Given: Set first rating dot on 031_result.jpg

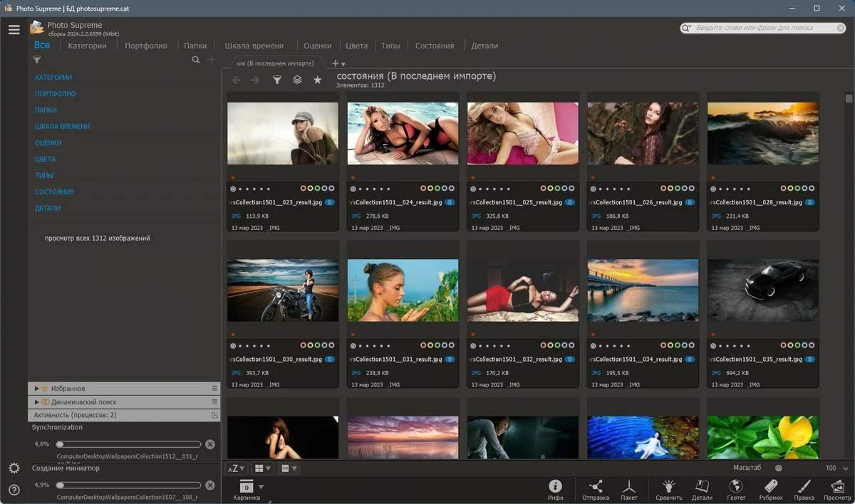Looking at the screenshot, I should (x=361, y=345).
